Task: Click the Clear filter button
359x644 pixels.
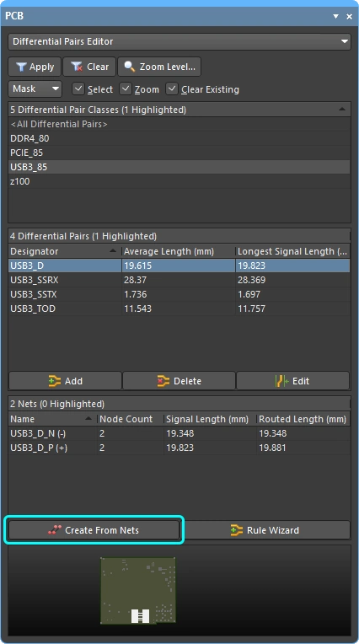Action: pos(89,67)
